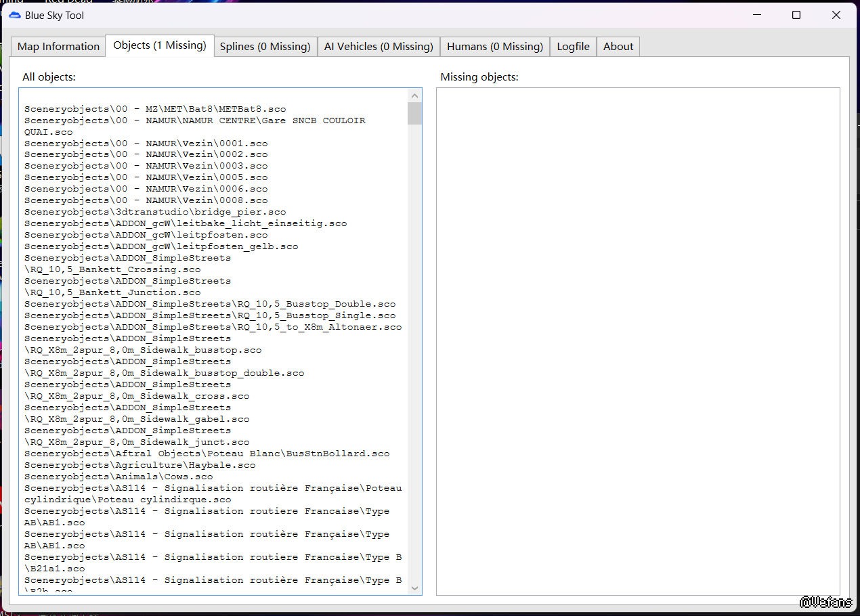Viewport: 860px width, 616px height.
Task: Minimize the Blue Sky Tool window
Action: tap(756, 15)
